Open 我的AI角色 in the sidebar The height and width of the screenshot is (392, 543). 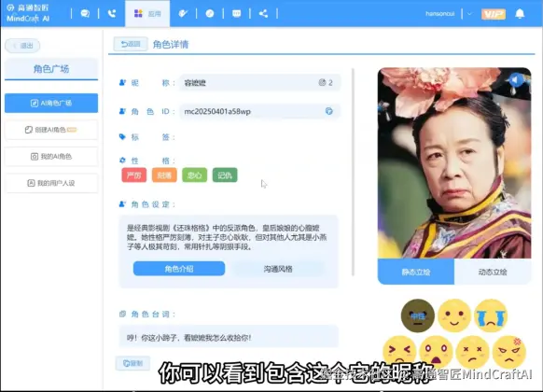[51, 157]
